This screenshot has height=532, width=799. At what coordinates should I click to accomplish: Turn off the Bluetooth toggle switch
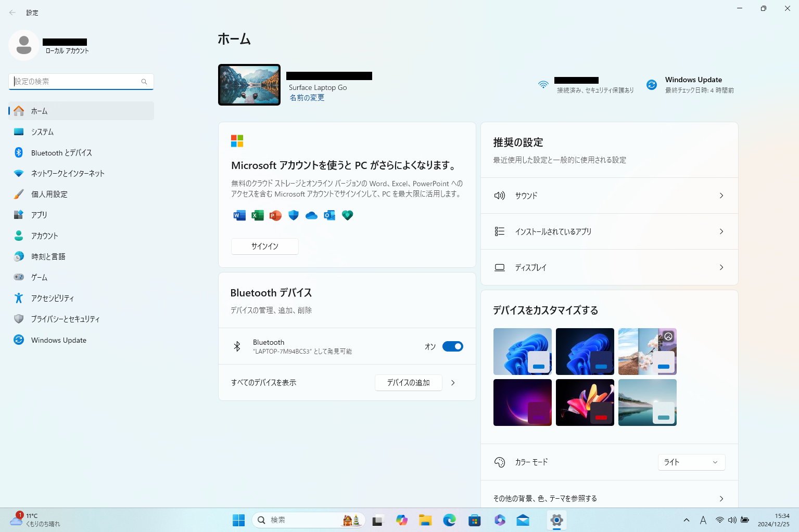point(452,346)
